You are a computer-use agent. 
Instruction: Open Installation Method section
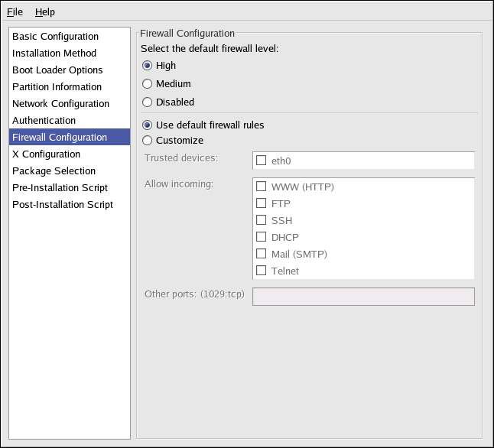[x=54, y=54]
